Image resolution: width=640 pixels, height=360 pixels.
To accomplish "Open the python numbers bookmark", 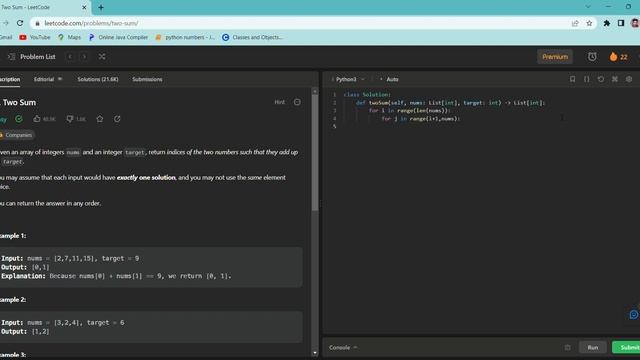I will point(185,37).
